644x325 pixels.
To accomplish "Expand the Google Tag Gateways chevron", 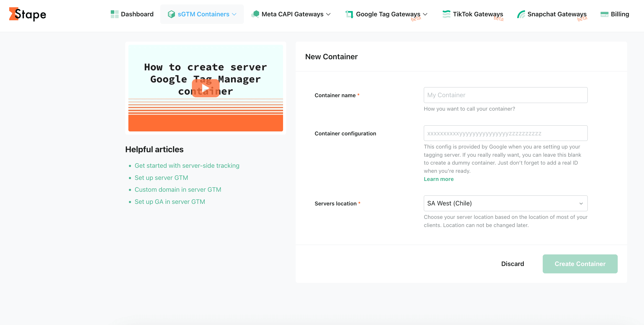I will click(x=425, y=14).
